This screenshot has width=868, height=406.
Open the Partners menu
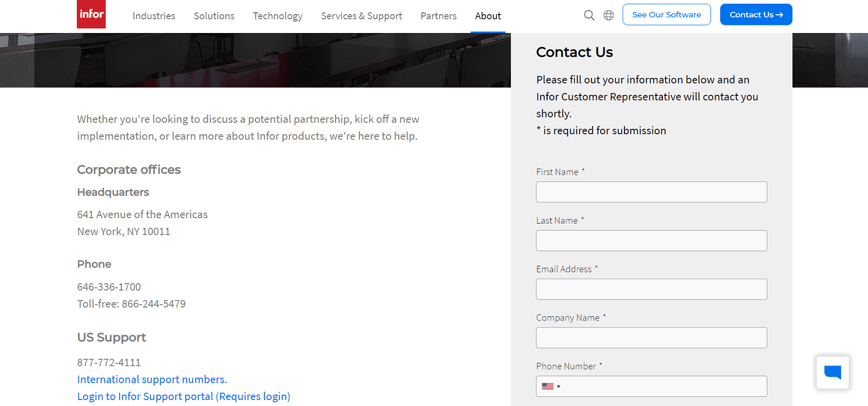438,16
